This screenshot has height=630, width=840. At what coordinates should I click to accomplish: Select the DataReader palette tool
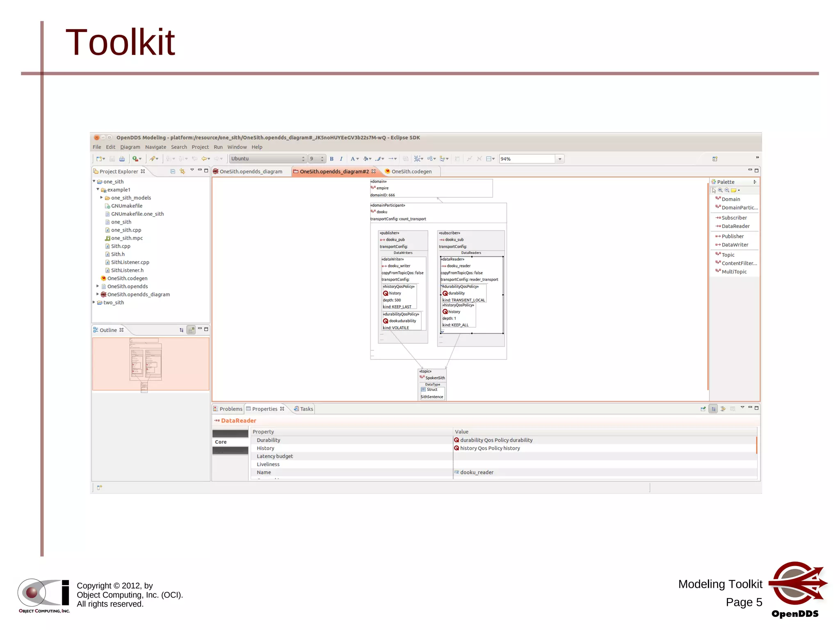733,226
